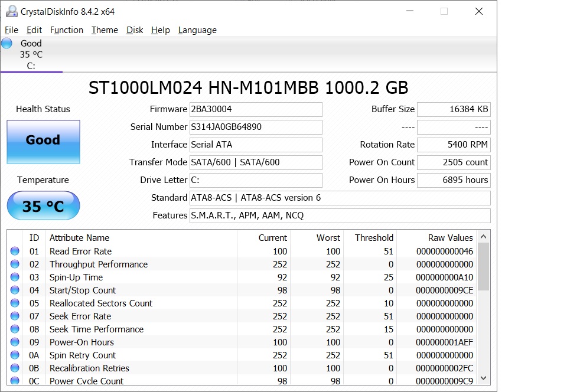Select the Throughput Performance attribute name
The width and height of the screenshot is (567, 392).
[99, 264]
